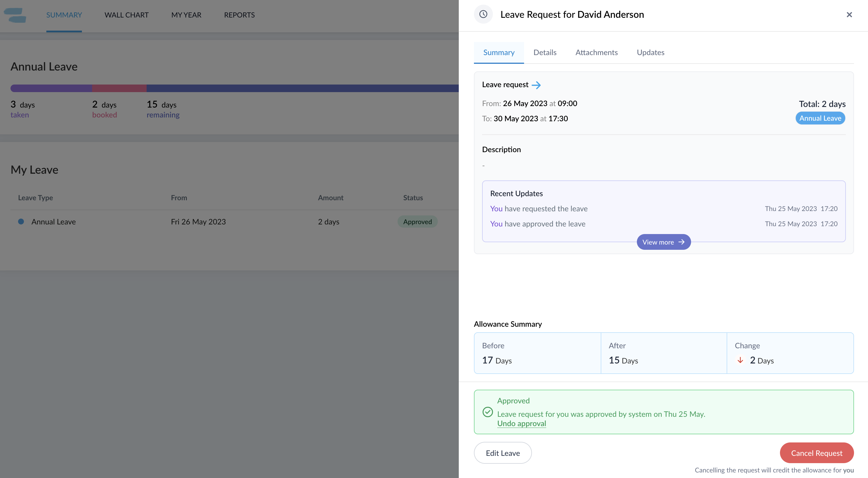Click the 'Amount' column header

pos(331,198)
